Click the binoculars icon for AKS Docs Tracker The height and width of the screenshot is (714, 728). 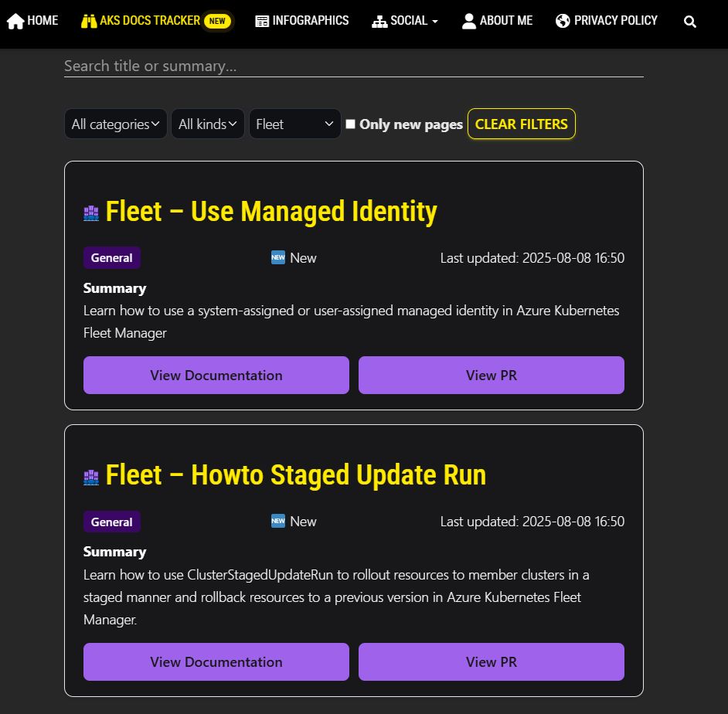point(89,22)
